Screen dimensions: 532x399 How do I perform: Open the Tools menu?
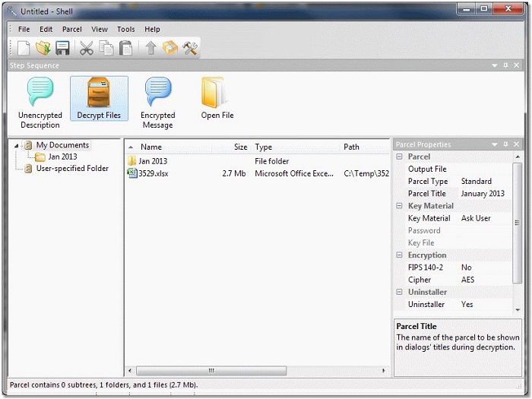(x=126, y=30)
